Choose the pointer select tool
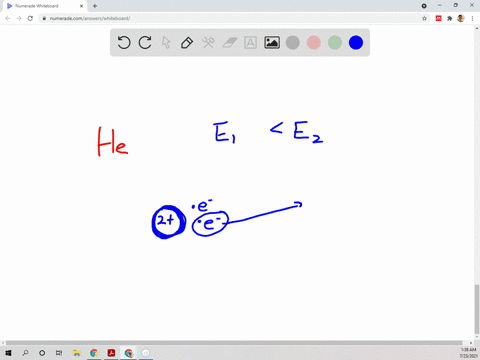Image resolution: width=480 pixels, height=360 pixels. pos(166,43)
